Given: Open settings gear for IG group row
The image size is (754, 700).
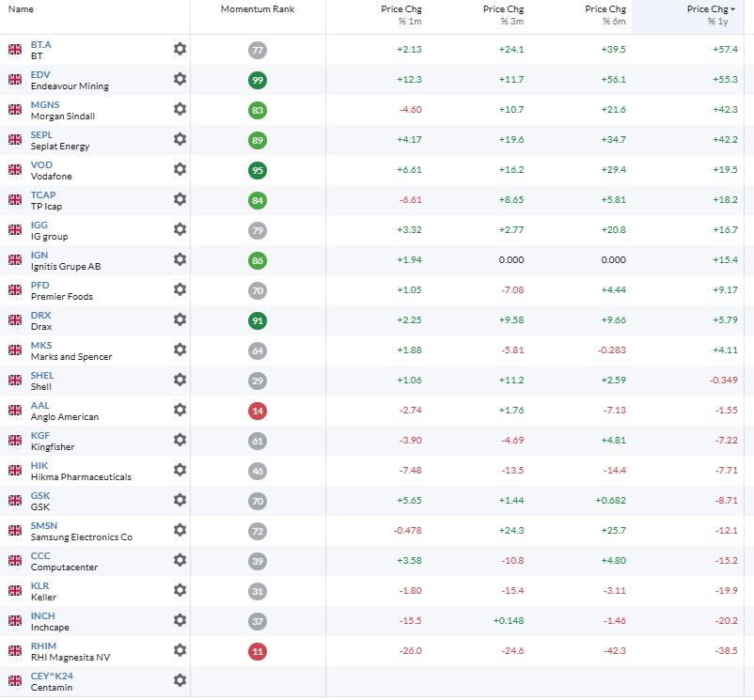Looking at the screenshot, I should coord(180,229).
